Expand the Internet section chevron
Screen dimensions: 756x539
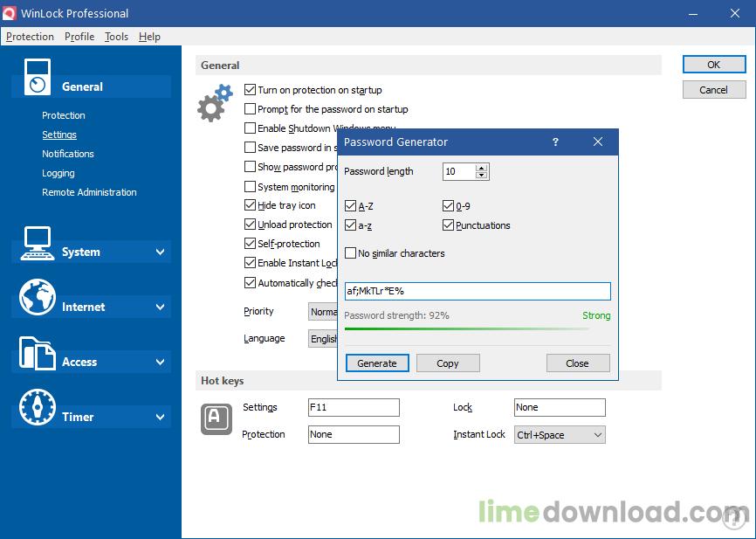point(160,307)
